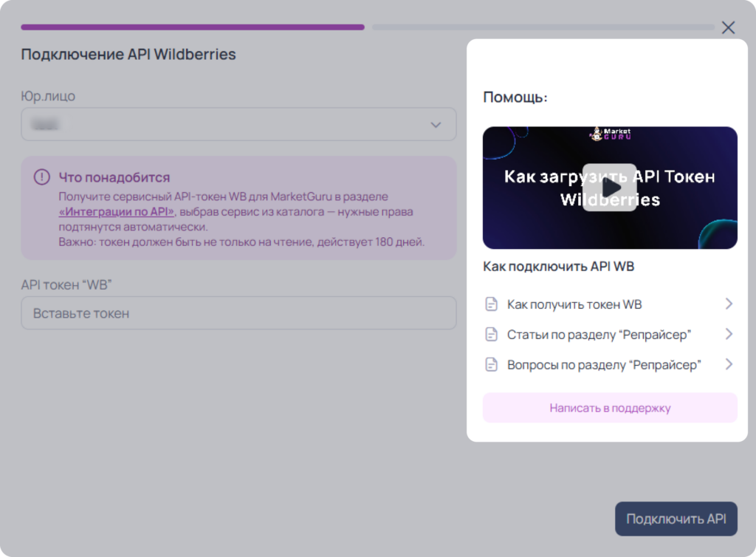This screenshot has width=756, height=557.
Task: Click the Написать в поддержку button
Action: pyautogui.click(x=610, y=408)
